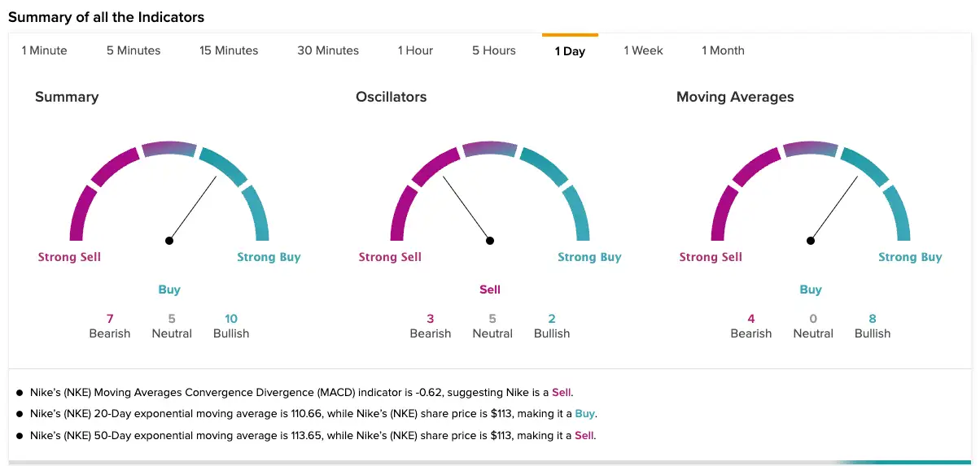Viewport: 980px width, 466px height.
Task: Click the Strong Buy label on the Summary gauge
Action: pyautogui.click(x=269, y=257)
